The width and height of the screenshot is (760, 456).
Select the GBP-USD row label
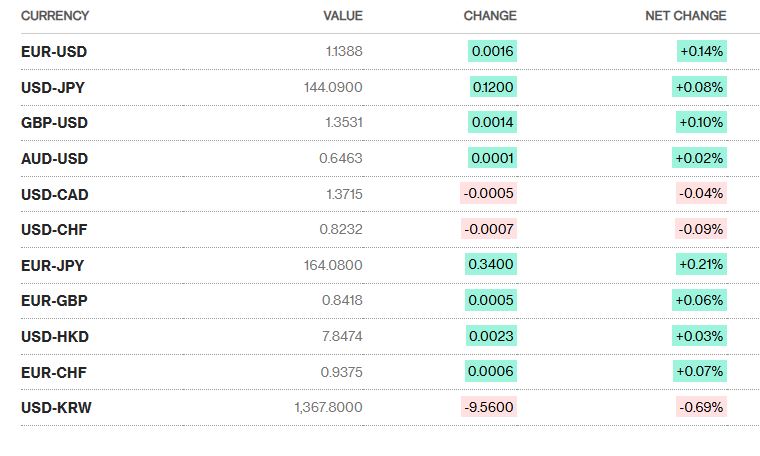coord(54,122)
